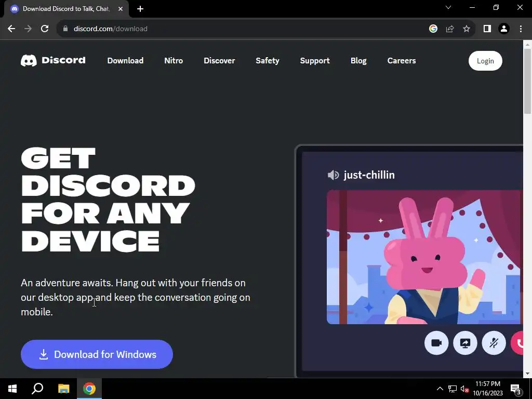Click the Google icon in the address bar
This screenshot has width=532, height=399.
[x=433, y=29]
